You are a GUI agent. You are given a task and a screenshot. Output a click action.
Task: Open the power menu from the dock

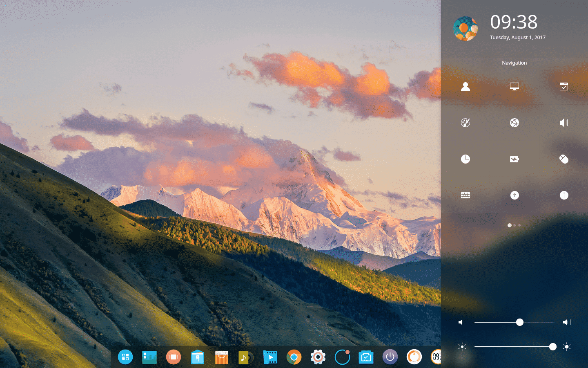[390, 357]
